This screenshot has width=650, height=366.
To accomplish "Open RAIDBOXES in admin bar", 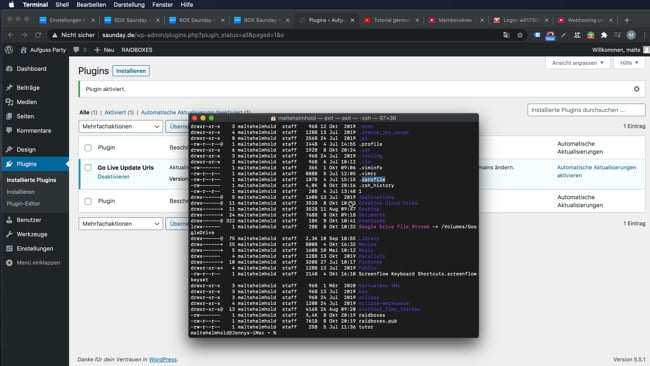I will click(137, 50).
